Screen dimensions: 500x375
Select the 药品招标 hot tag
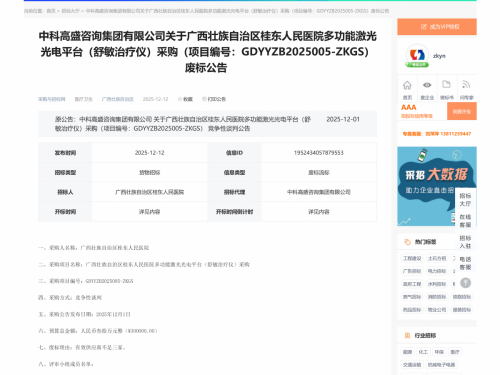tap(412, 310)
